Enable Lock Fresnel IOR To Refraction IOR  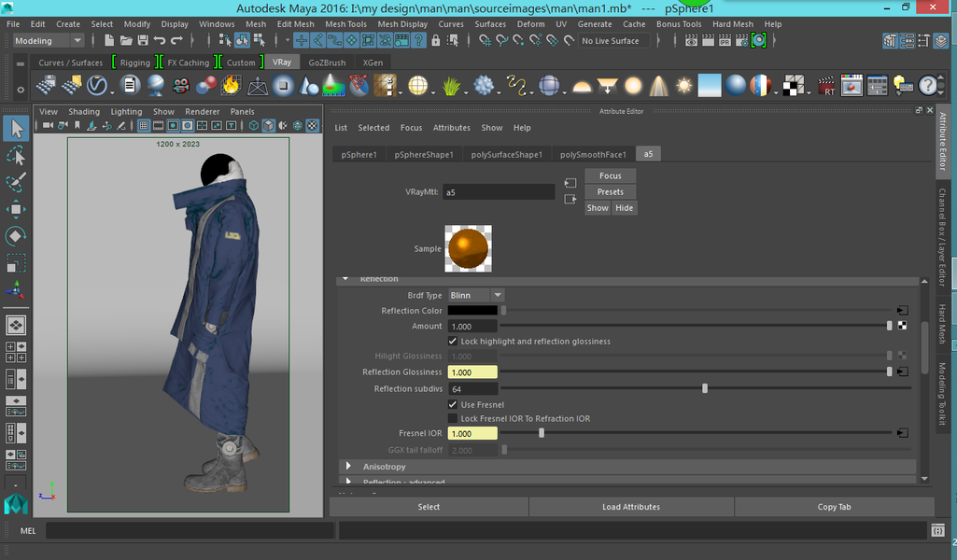(x=454, y=419)
